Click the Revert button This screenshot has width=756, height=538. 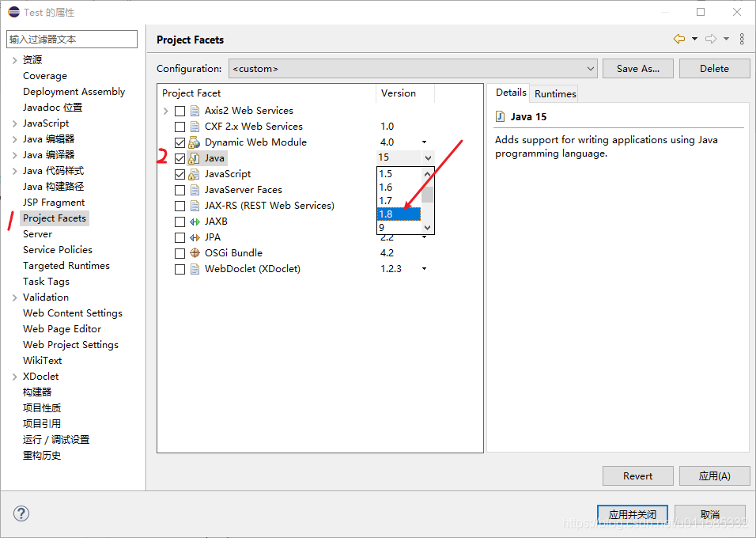637,475
